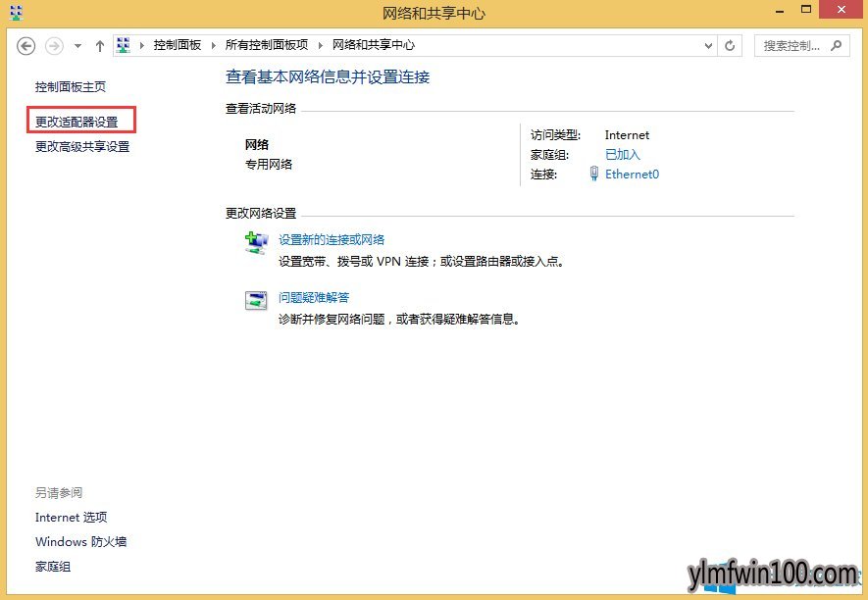Screen dimensions: 868x600
Task: Select 所有控制面板项 in the breadcrumb path
Action: click(266, 45)
